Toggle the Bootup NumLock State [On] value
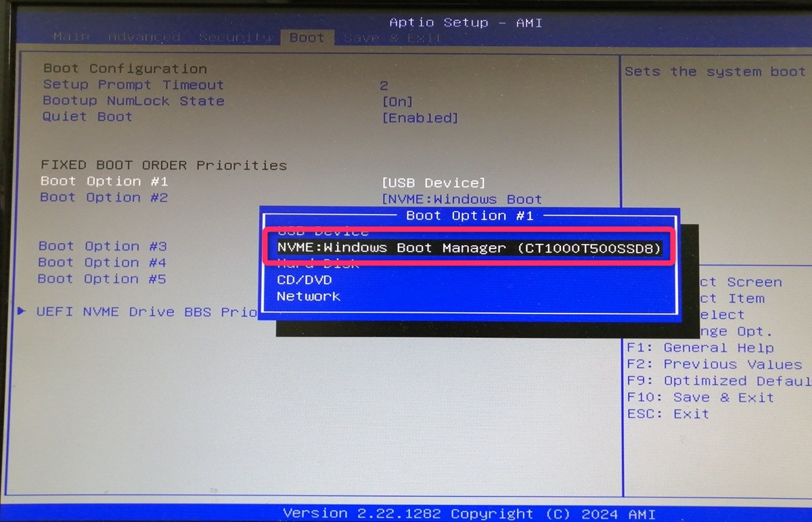The image size is (812, 522). click(397, 102)
